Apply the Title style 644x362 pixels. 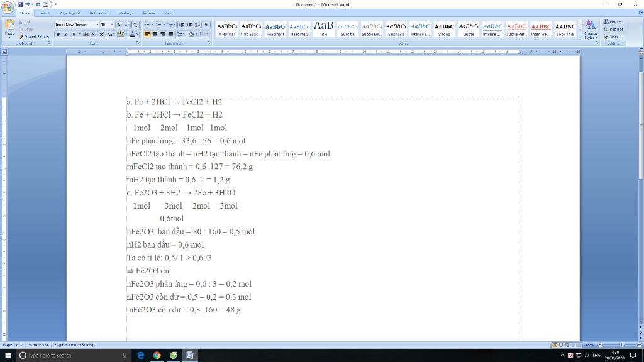coord(324,29)
